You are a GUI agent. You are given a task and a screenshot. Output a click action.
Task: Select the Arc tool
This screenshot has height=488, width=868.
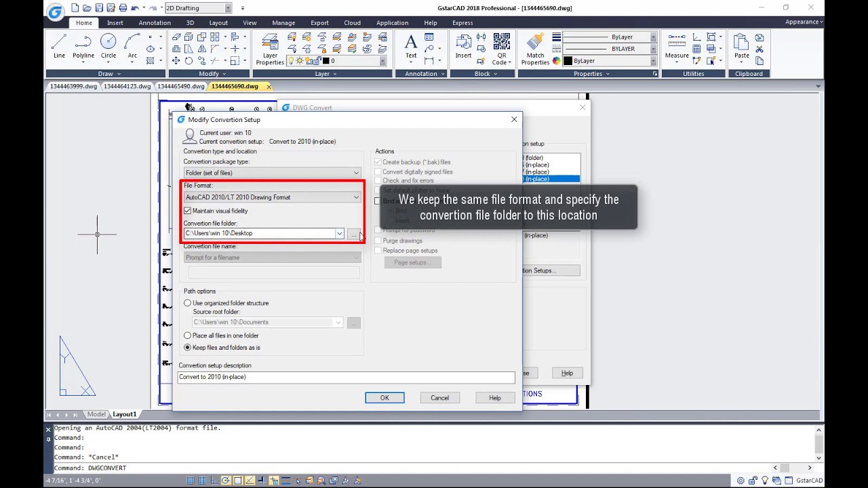coord(132,46)
